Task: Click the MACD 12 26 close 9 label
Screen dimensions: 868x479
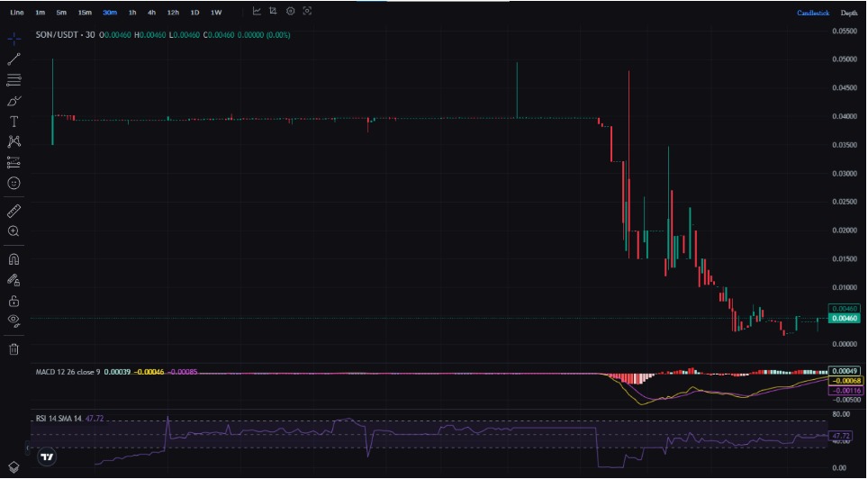Action: pyautogui.click(x=68, y=372)
